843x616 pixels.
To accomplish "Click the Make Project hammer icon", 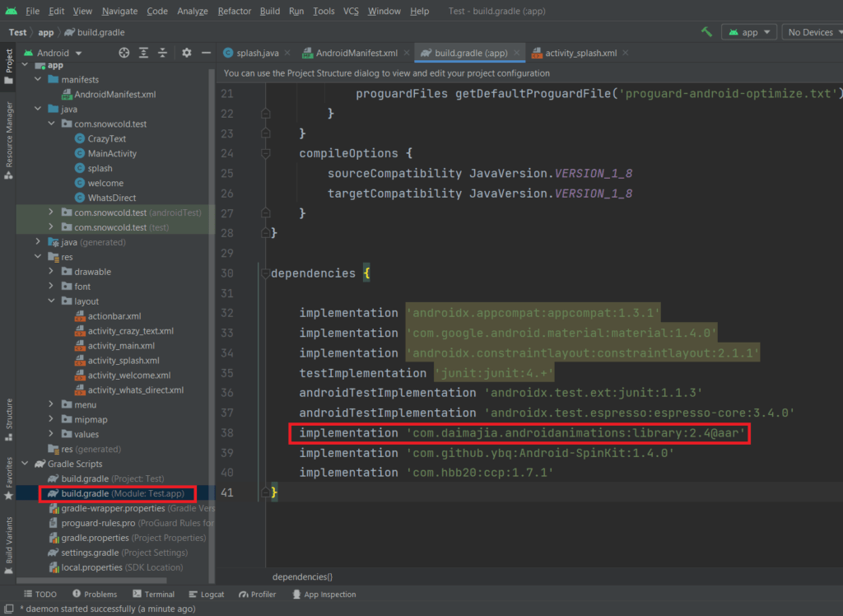I will click(706, 32).
